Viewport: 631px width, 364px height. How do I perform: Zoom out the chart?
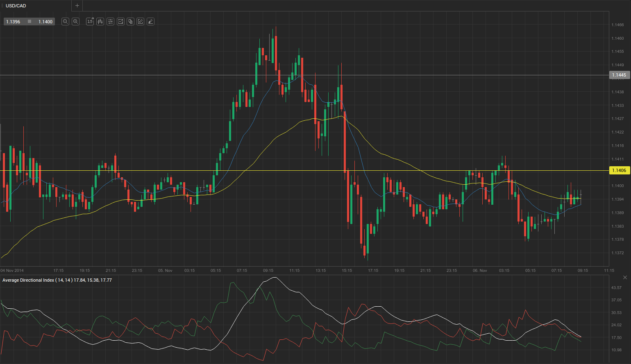[65, 22]
